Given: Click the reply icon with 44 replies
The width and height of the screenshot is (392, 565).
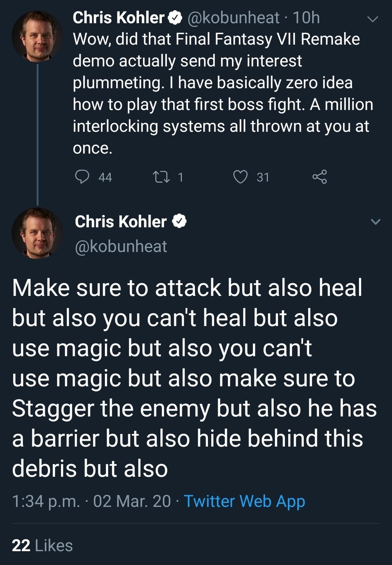Looking at the screenshot, I should click(82, 177).
